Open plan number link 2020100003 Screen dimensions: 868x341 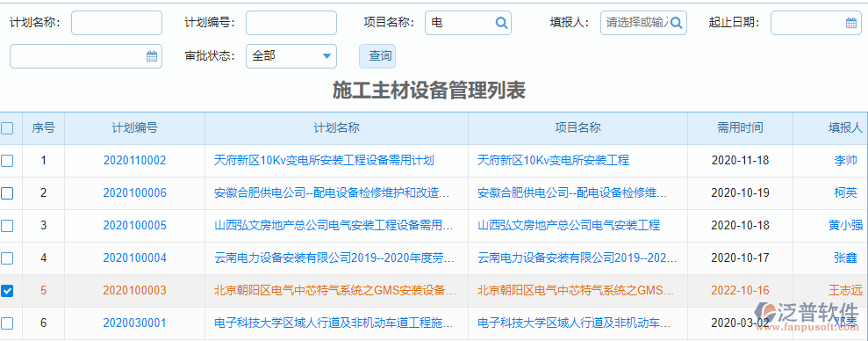134,291
